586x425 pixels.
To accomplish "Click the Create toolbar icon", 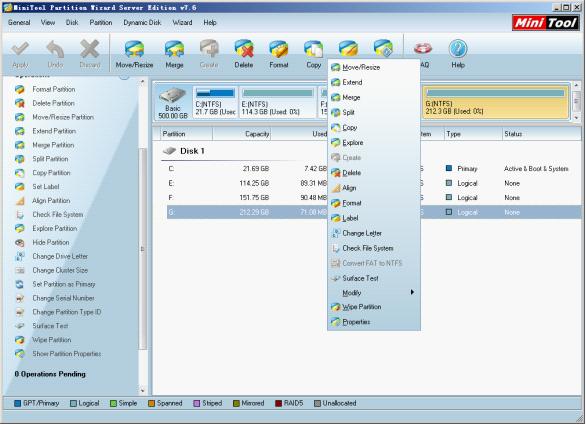I will click(209, 54).
